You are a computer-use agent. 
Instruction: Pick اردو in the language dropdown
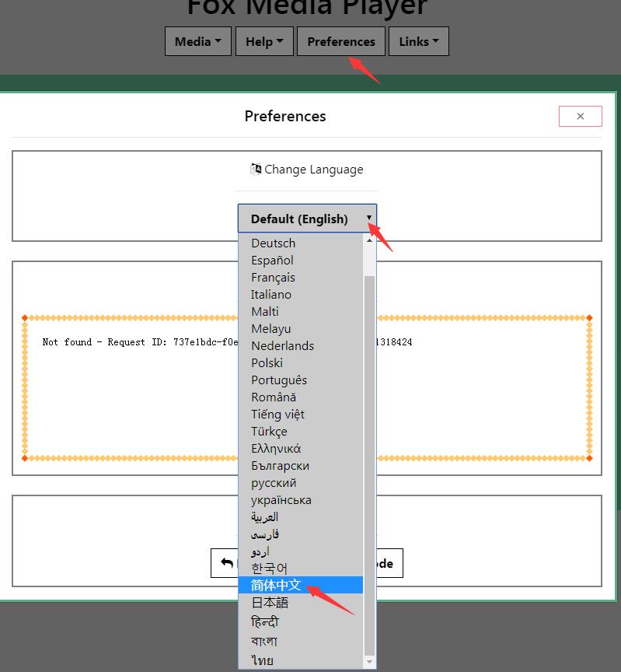[300, 551]
